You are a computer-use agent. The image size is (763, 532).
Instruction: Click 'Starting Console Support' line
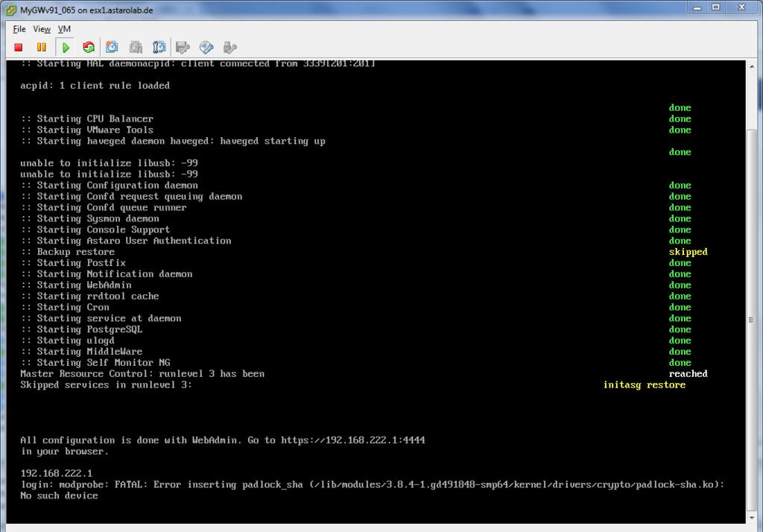pyautogui.click(x=95, y=229)
